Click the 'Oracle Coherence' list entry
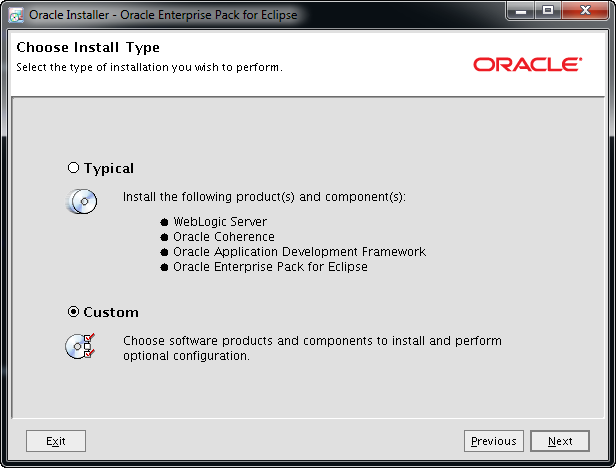This screenshot has width=616, height=468. (224, 237)
